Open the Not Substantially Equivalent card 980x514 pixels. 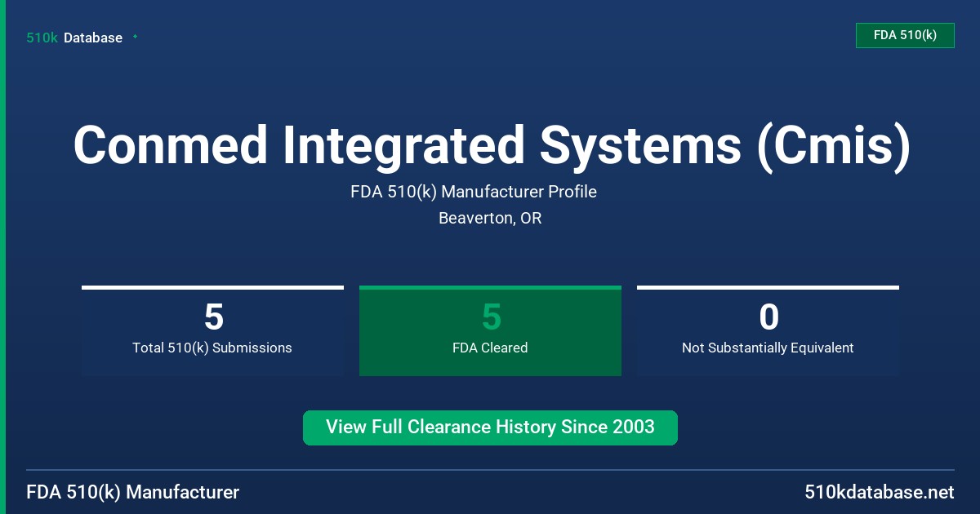tap(768, 331)
